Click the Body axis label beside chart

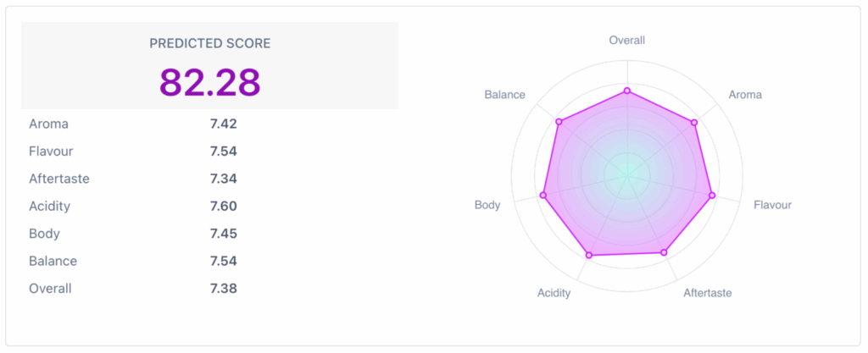pos(487,205)
